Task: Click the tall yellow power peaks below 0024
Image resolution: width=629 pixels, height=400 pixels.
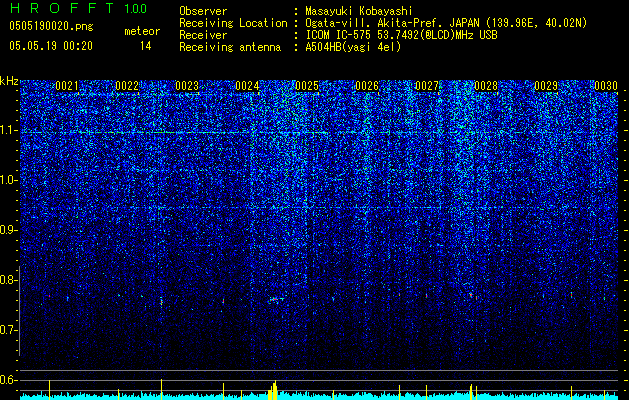Action: [273, 390]
